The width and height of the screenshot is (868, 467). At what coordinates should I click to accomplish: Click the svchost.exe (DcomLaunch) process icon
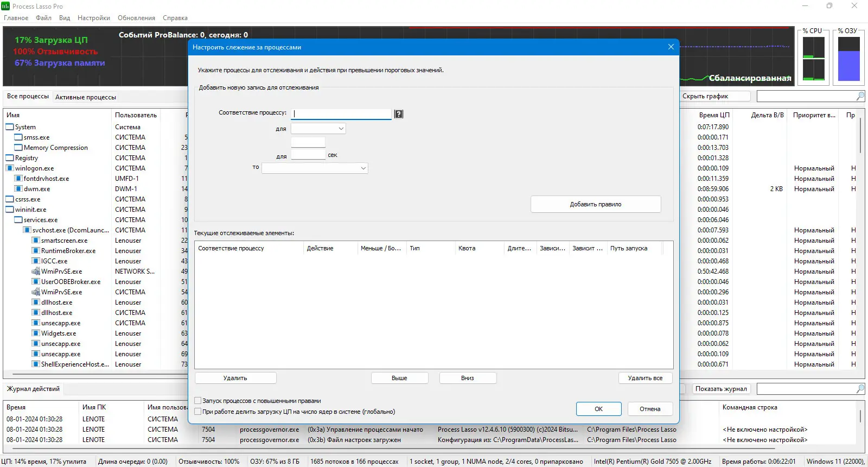(x=27, y=230)
